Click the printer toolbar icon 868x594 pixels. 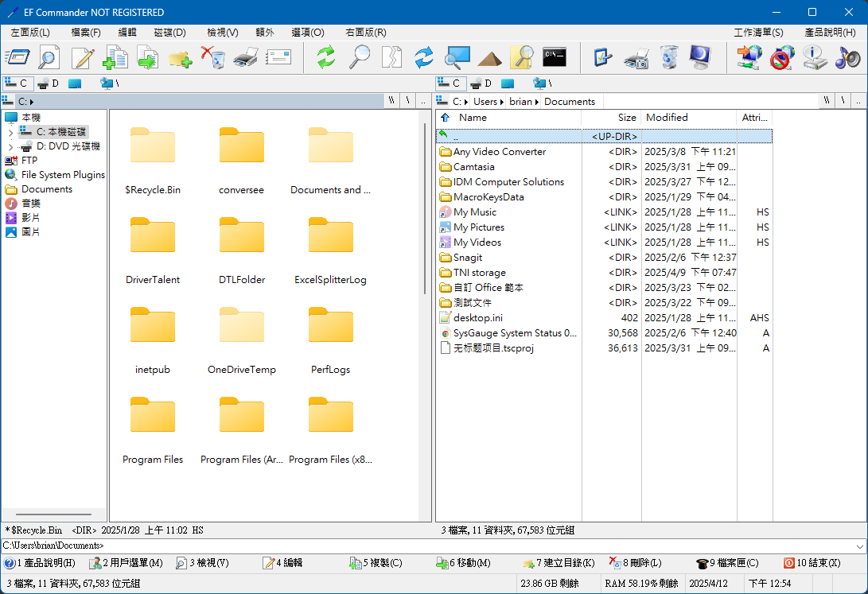pos(245,57)
